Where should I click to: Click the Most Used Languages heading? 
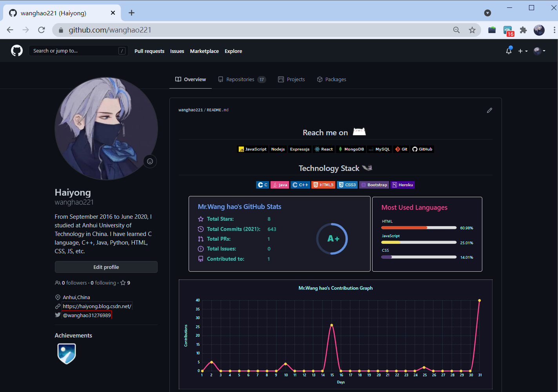tap(414, 207)
